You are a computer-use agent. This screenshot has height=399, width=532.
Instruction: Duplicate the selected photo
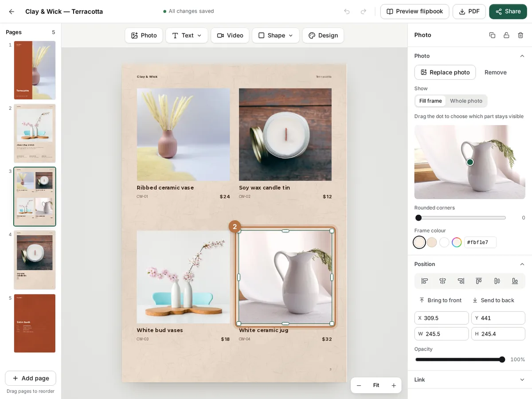(x=492, y=35)
